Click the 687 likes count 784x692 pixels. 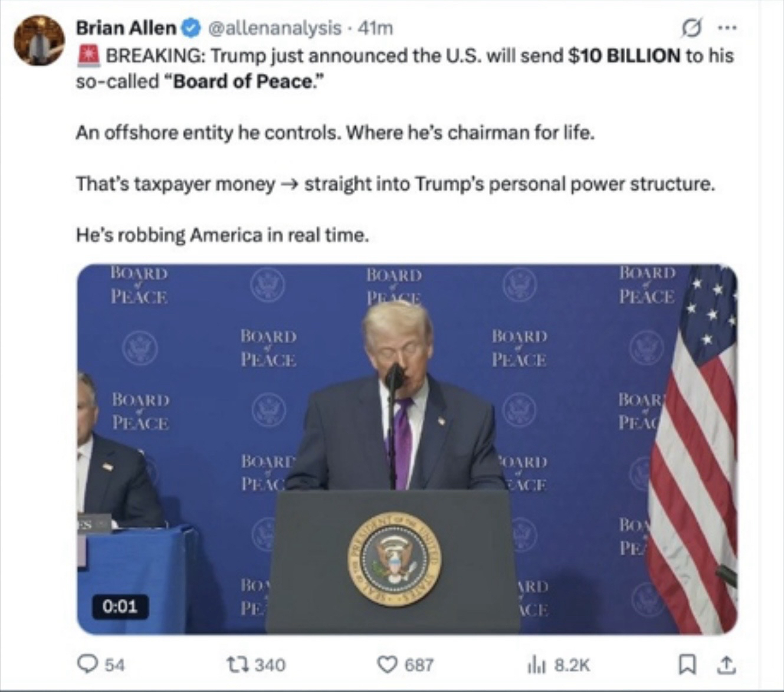tap(419, 665)
